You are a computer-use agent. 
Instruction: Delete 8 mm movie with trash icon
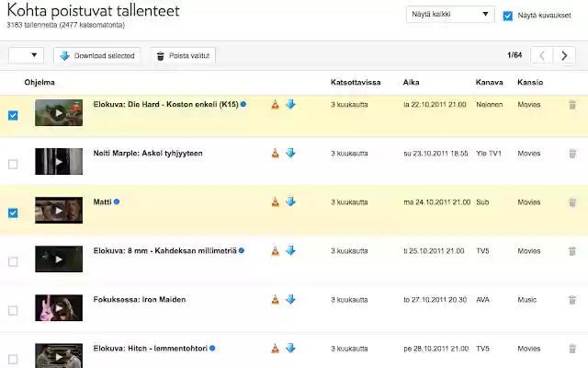(572, 251)
